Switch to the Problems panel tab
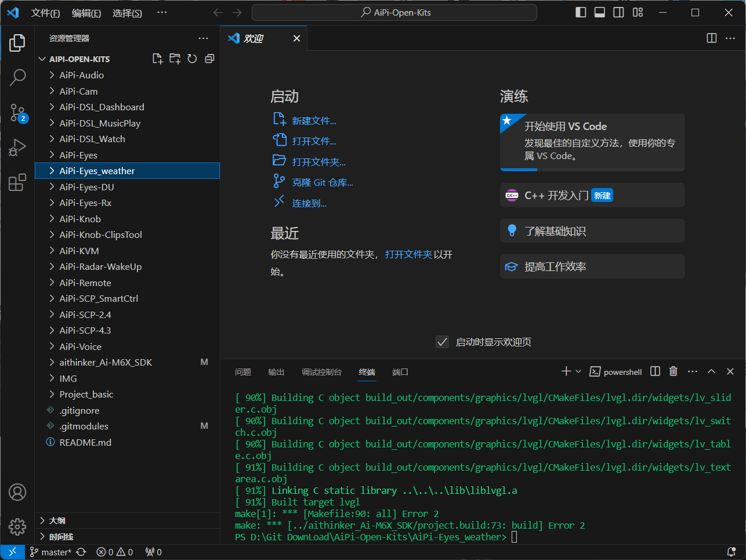 (243, 372)
